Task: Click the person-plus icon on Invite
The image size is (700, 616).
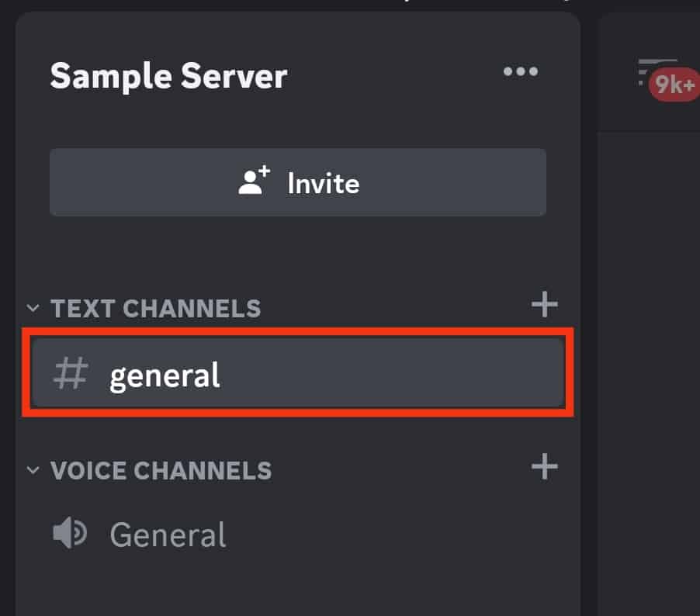Action: (254, 182)
